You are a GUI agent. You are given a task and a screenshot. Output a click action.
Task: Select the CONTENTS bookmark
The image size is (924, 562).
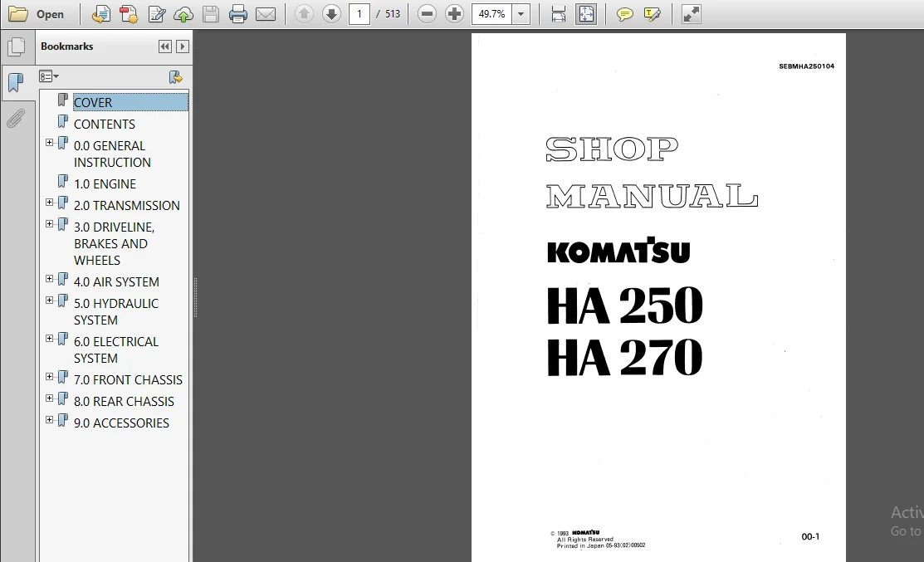pyautogui.click(x=105, y=125)
